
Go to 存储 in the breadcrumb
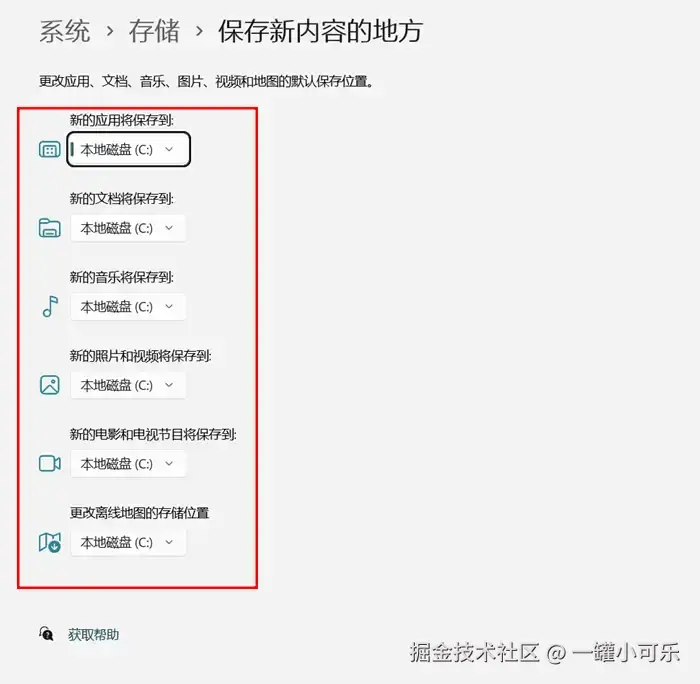tap(154, 31)
